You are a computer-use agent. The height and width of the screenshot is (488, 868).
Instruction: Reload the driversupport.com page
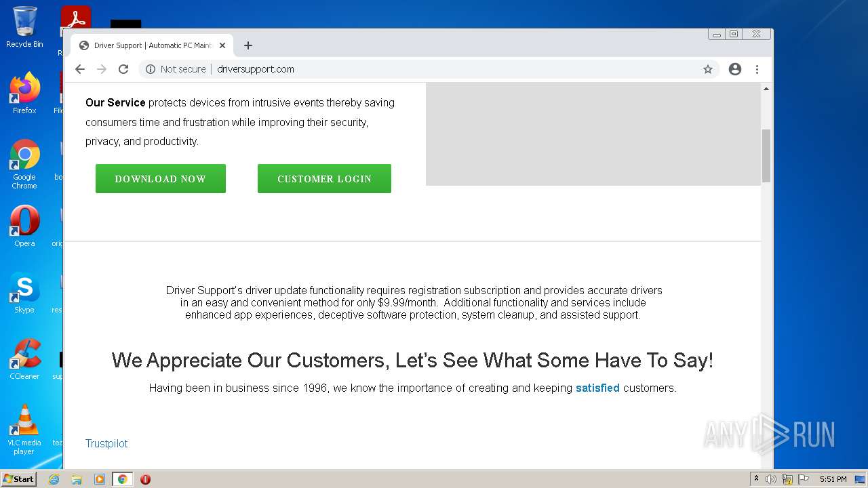[x=123, y=69]
